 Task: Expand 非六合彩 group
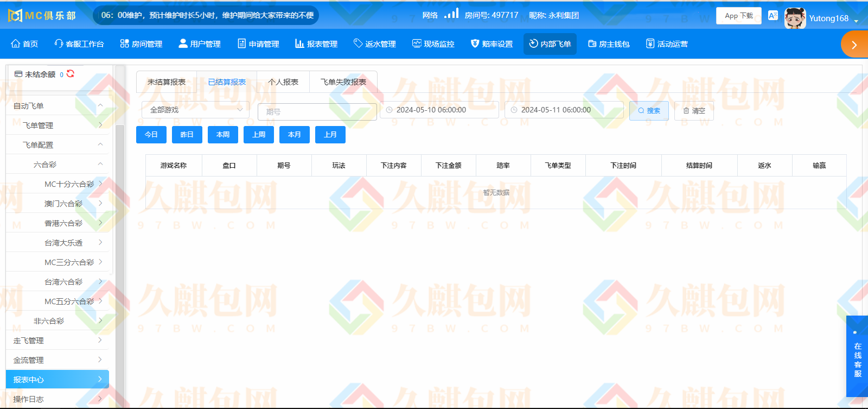tap(58, 320)
